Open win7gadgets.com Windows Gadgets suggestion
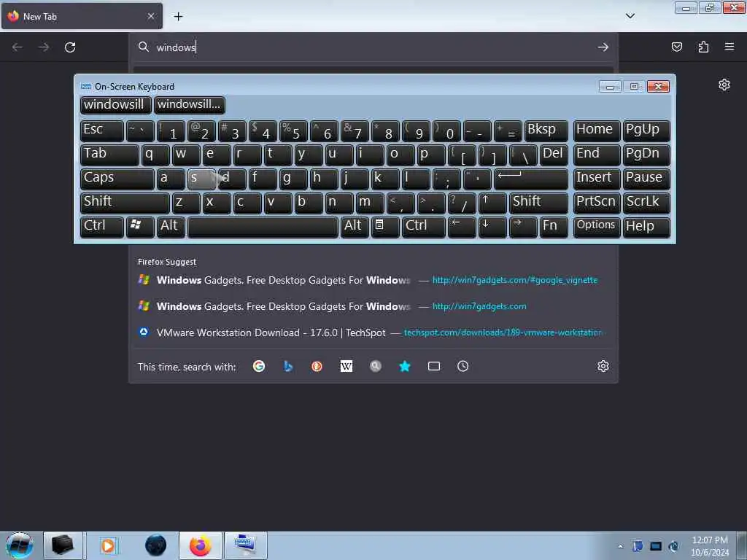The image size is (747, 560). click(x=373, y=306)
